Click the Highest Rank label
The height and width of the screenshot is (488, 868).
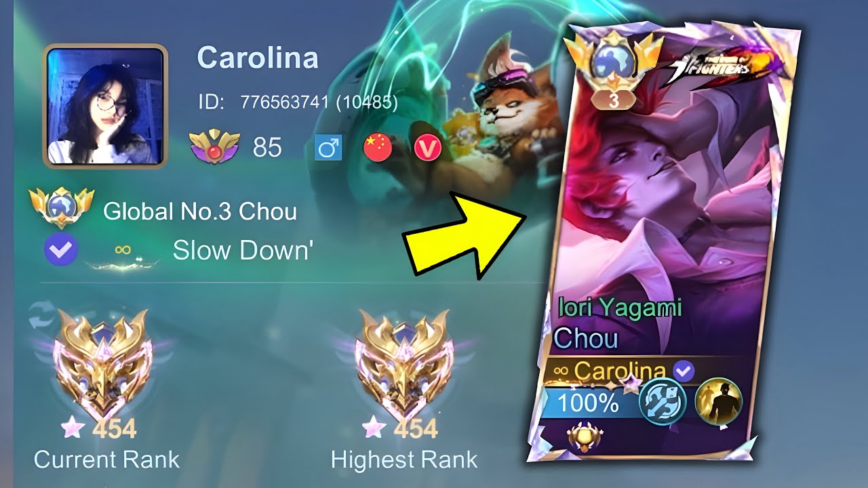pyautogui.click(x=404, y=460)
